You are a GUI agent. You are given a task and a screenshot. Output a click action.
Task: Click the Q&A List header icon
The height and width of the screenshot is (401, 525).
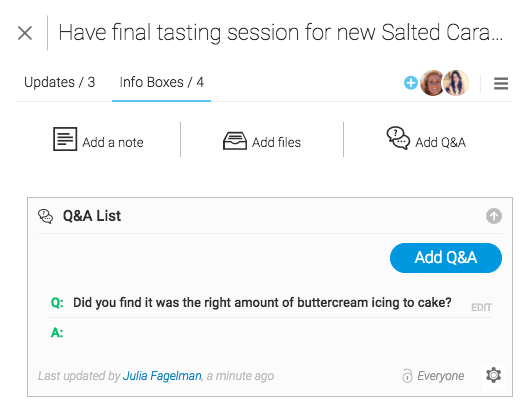[45, 216]
